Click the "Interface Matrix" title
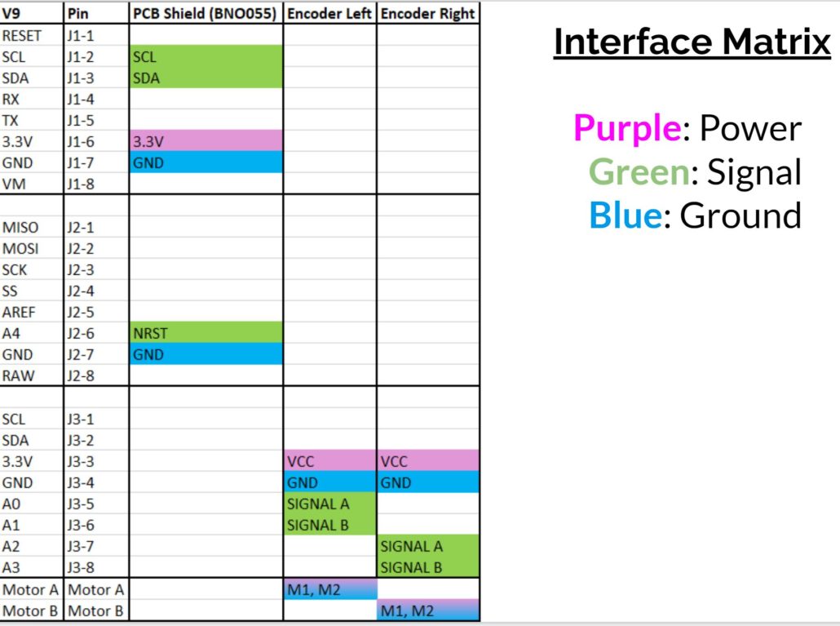840x626 pixels. coord(692,42)
